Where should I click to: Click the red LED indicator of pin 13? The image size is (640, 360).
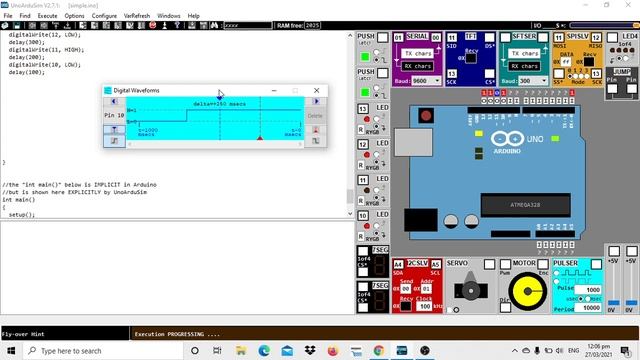coord(367,119)
